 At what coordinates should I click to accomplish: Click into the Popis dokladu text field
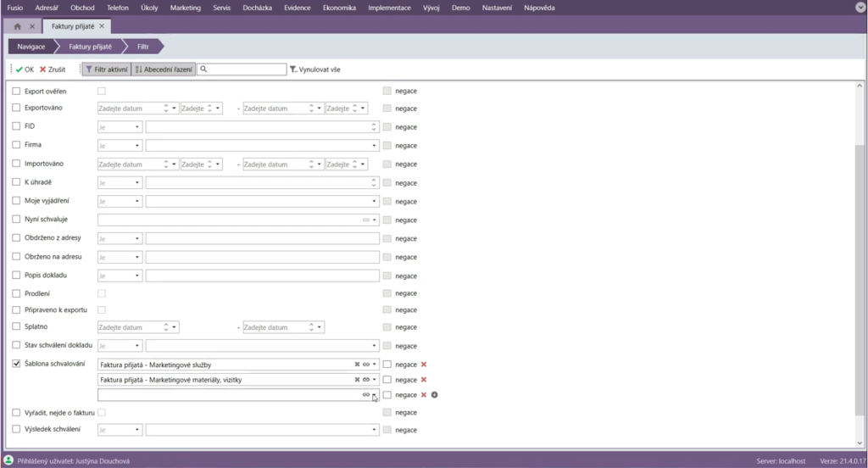coord(262,276)
